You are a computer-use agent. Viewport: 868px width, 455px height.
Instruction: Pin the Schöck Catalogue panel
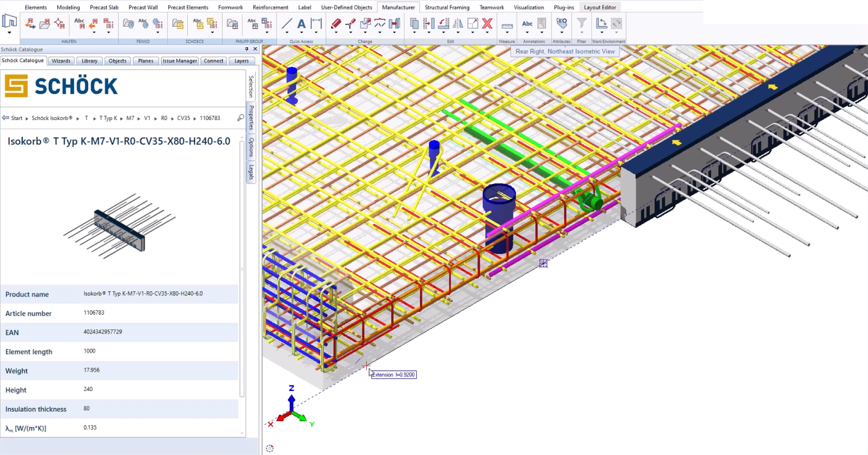[247, 49]
